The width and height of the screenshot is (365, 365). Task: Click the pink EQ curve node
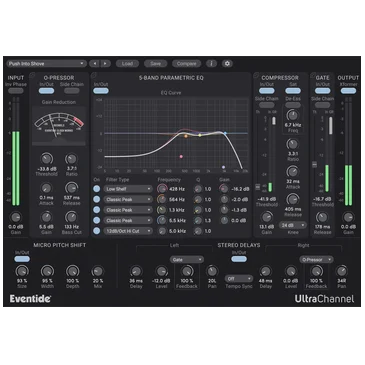click(x=181, y=156)
